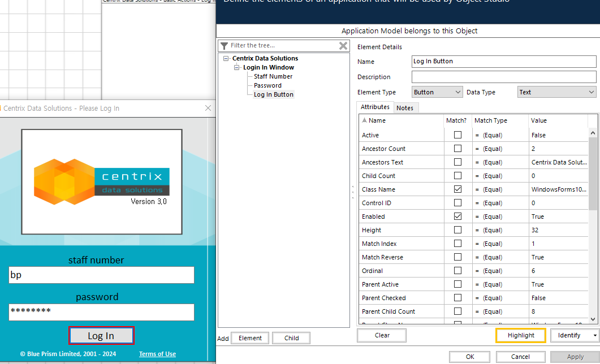Select Centrix Data Solutions root node
The height and width of the screenshot is (364, 600).
point(265,58)
